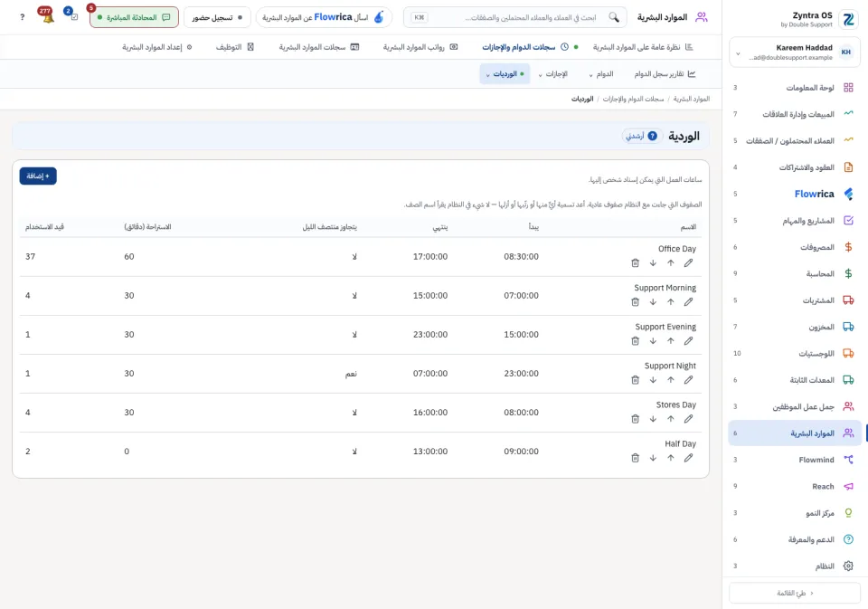868x609 pixels.
Task: Expand the Kareem Haddad account dropdown
Action: pyautogui.click(x=795, y=52)
